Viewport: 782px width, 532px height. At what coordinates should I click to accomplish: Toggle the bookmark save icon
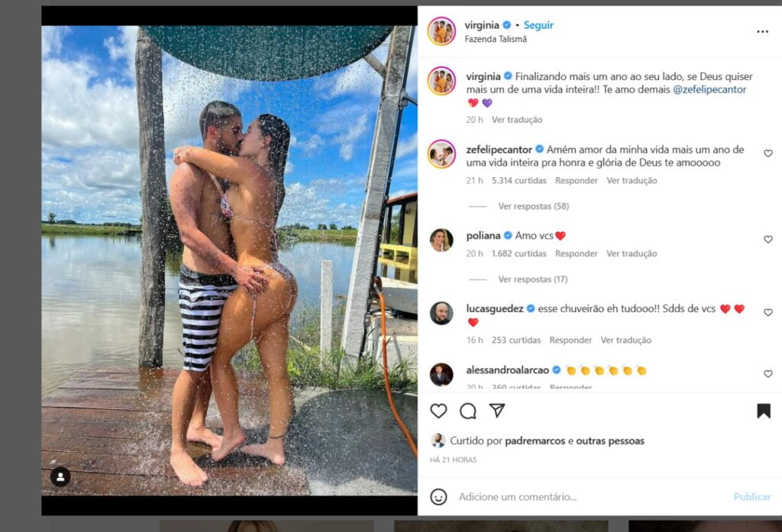coord(764,411)
